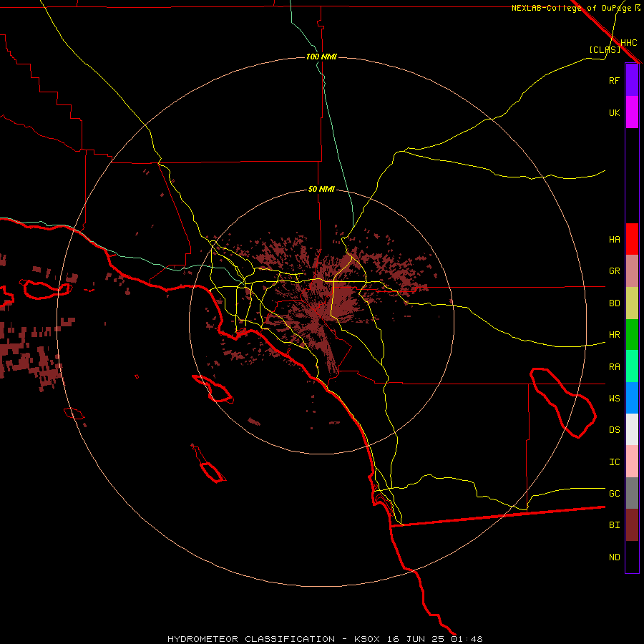644x644 pixels.
Task: Click the UK legend label
Action: coord(614,112)
